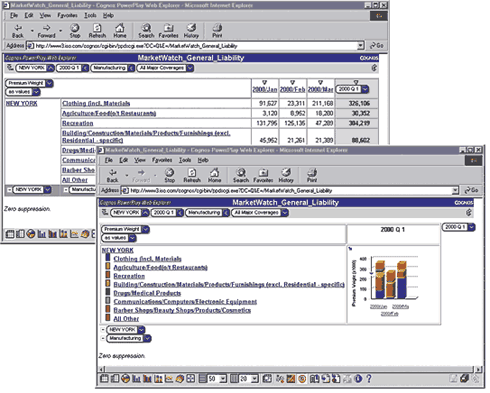Open All Major Coverages dropdown in rear window
490x393 pixels.
pos(190,68)
